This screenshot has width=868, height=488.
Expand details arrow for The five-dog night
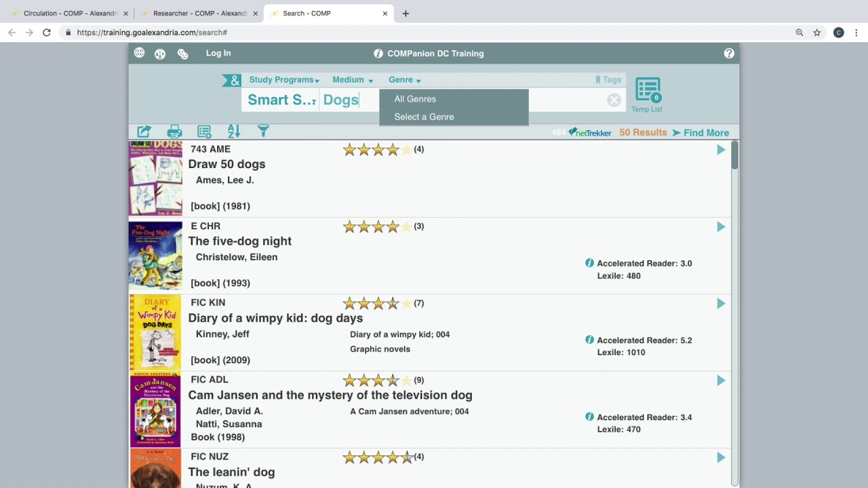pyautogui.click(x=721, y=226)
